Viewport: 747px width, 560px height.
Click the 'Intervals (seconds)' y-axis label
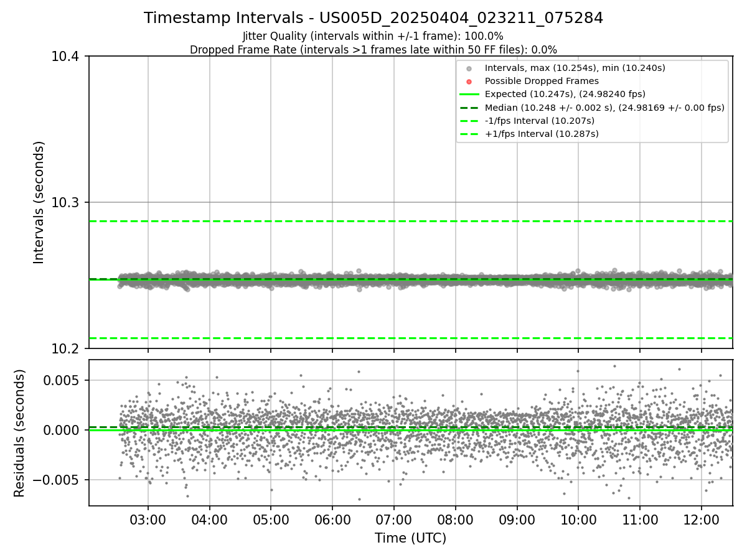coord(39,202)
